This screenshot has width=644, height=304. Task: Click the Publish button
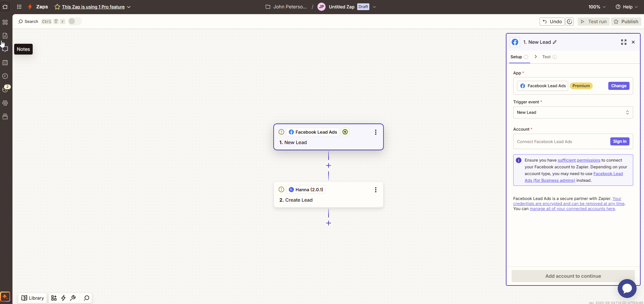[626, 22]
